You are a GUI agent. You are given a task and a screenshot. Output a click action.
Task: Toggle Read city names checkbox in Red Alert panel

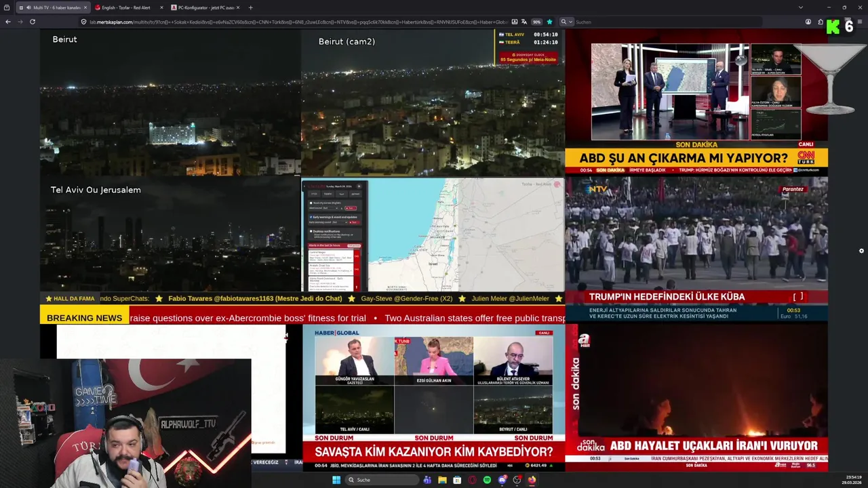pyautogui.click(x=311, y=203)
